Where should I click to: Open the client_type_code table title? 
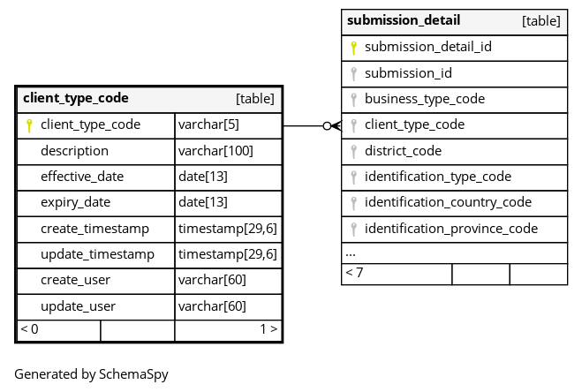point(76,99)
